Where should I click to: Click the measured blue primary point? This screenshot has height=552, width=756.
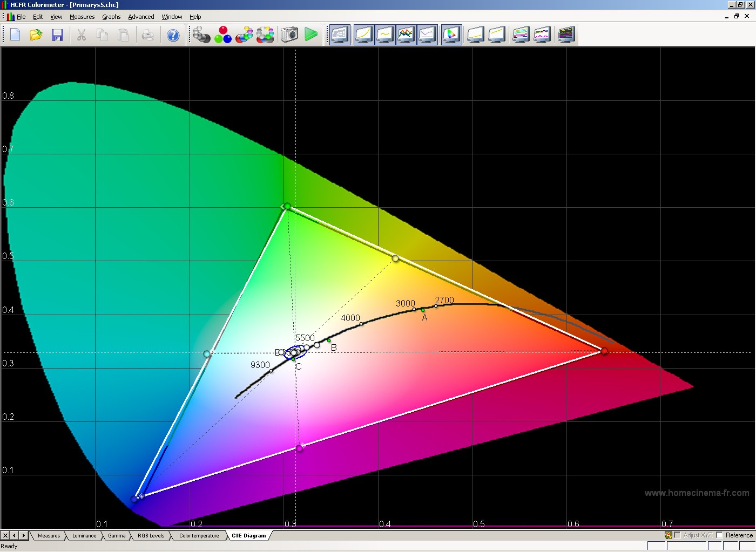click(134, 499)
